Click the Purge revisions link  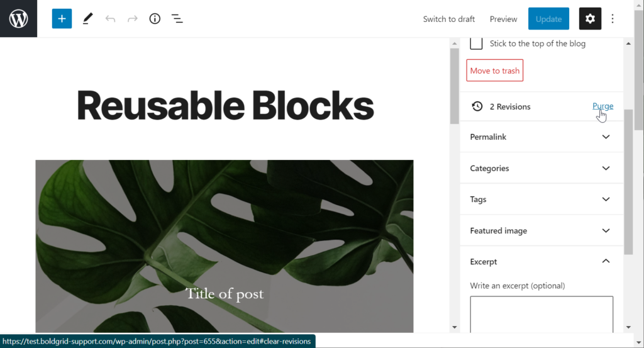[x=602, y=106]
